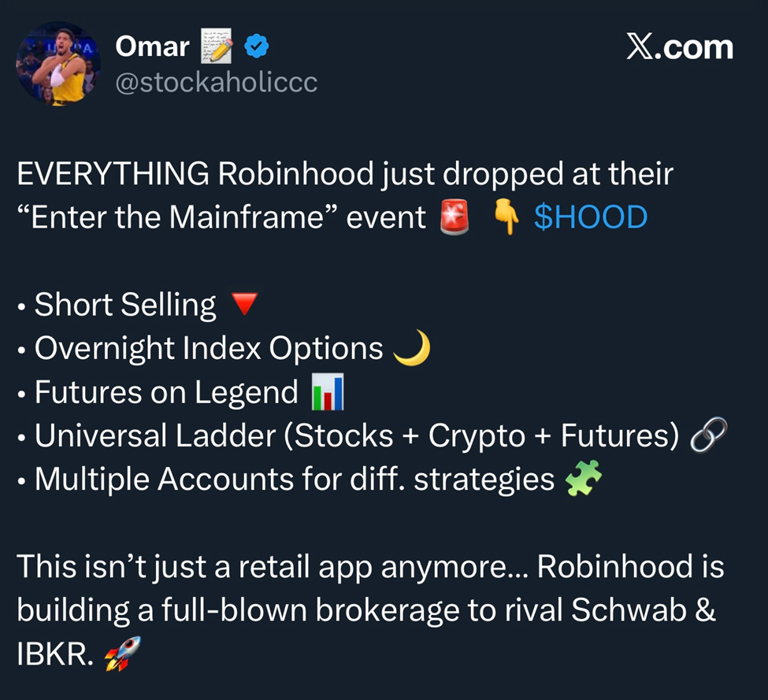Click the crescent moon emoji
768x700 pixels.
pyautogui.click(x=413, y=347)
